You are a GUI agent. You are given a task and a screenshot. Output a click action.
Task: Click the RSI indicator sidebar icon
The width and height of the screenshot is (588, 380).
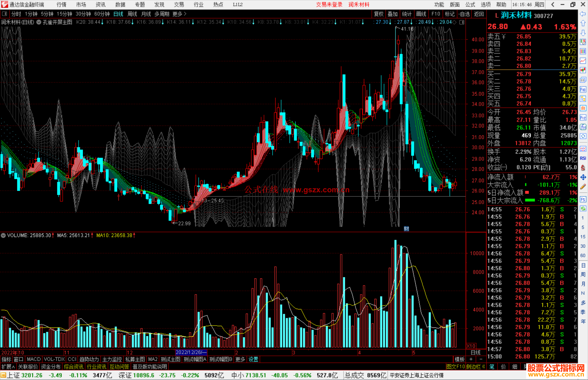(583, 158)
